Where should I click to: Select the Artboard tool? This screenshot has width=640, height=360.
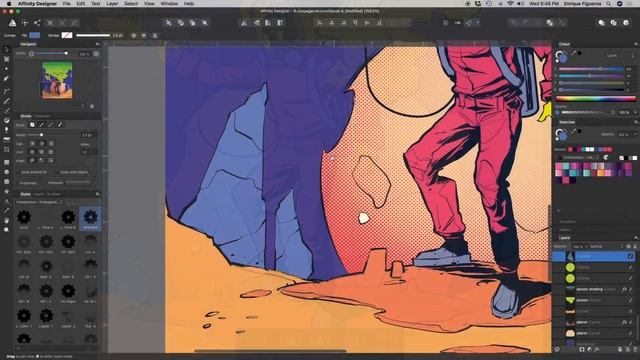point(6,59)
